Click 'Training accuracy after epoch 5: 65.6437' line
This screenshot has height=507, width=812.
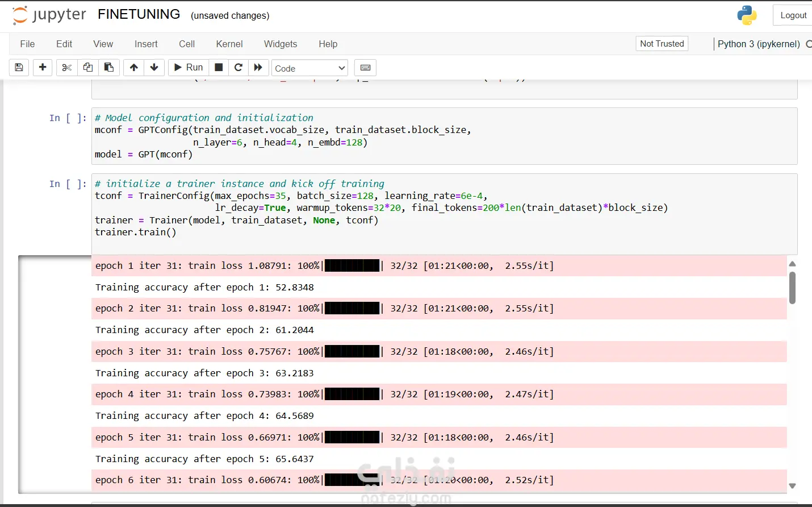204,459
